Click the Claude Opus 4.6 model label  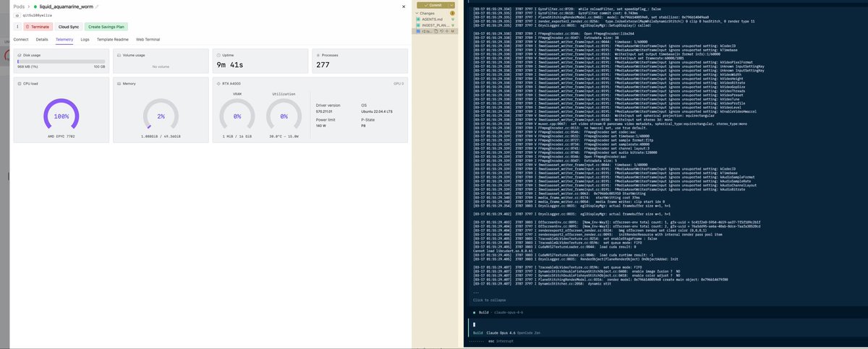click(500, 333)
